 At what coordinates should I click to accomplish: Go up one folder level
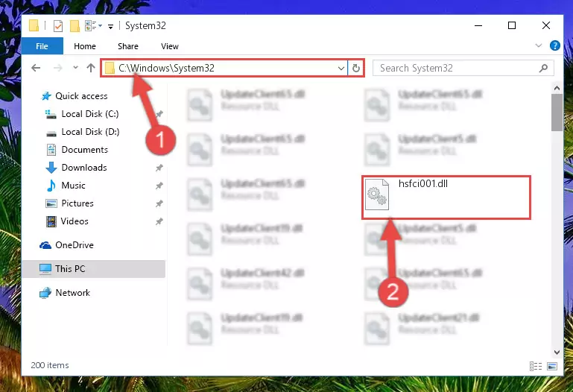click(x=91, y=68)
